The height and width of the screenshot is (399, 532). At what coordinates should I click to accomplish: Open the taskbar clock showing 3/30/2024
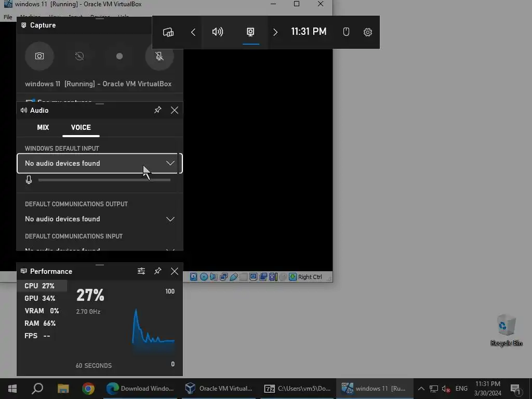tap(487, 389)
